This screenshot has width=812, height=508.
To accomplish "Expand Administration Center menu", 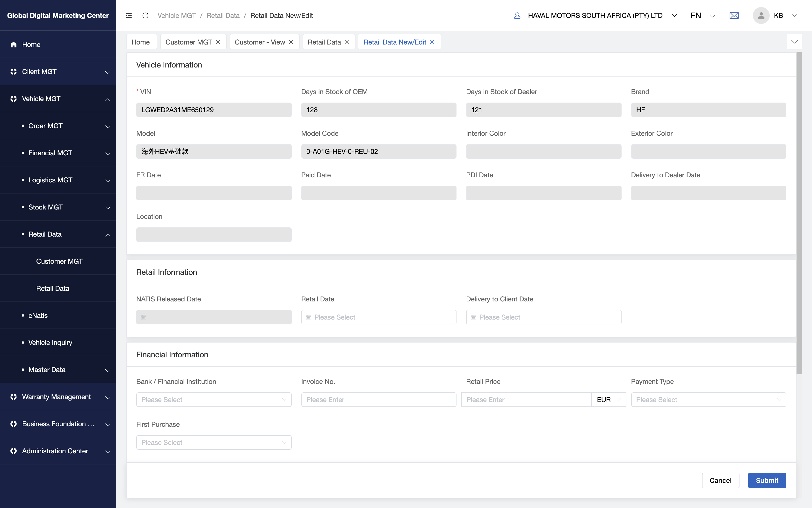I will (x=108, y=452).
